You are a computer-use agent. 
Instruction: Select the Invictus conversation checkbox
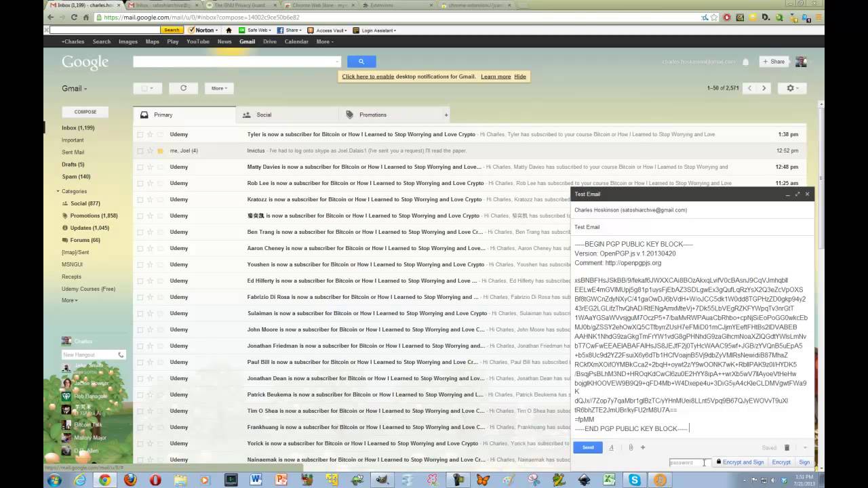(140, 150)
